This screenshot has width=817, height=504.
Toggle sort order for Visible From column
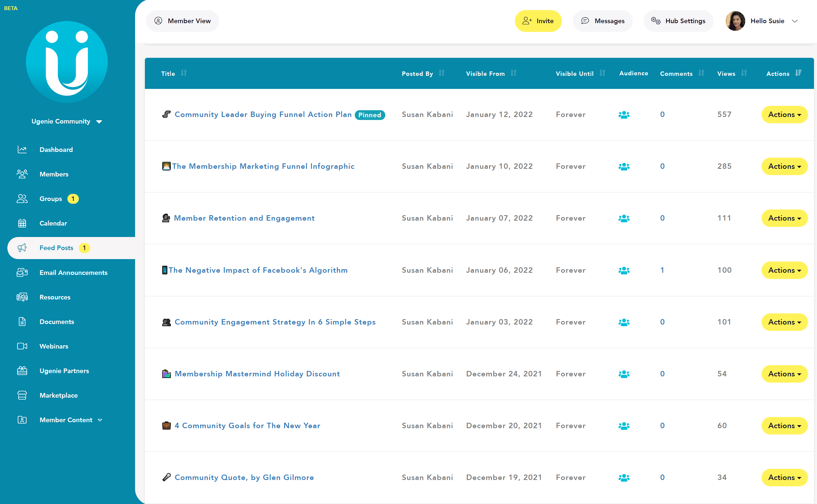514,73
